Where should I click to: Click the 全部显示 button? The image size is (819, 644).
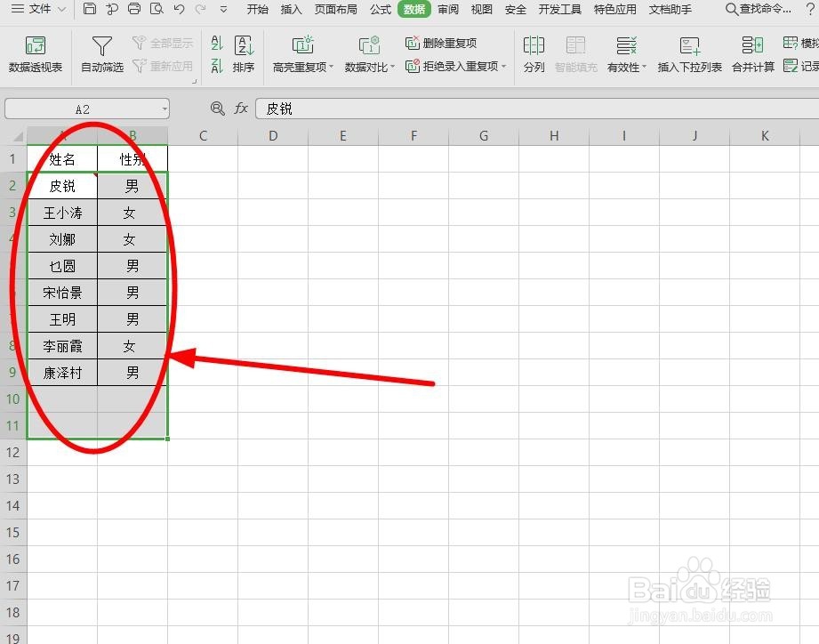(x=163, y=43)
